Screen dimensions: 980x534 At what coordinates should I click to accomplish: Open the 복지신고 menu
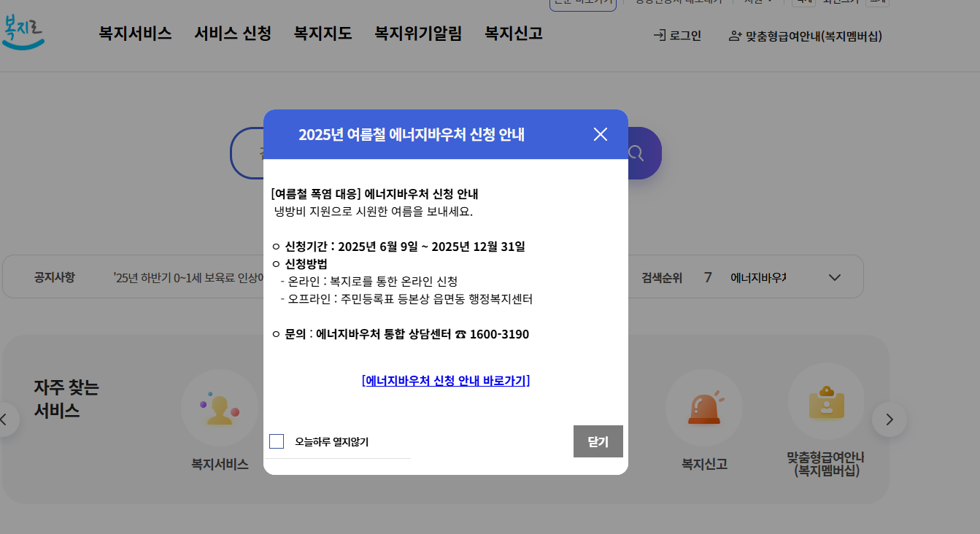513,34
